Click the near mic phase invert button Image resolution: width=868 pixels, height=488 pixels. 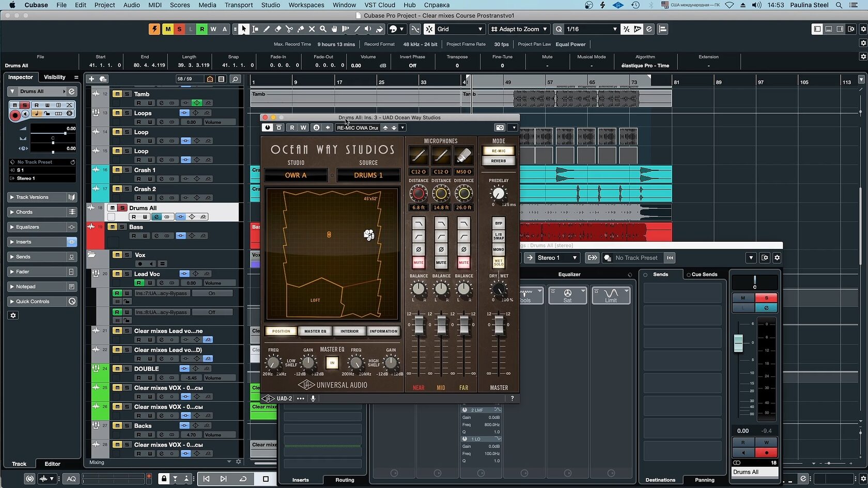419,249
